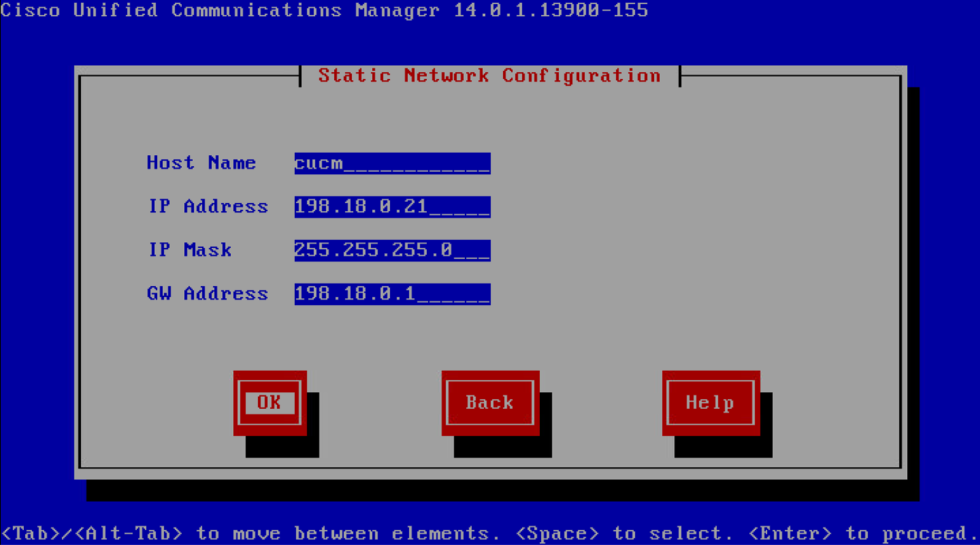Focus the Host Name input field
The image size is (980, 545).
[392, 163]
